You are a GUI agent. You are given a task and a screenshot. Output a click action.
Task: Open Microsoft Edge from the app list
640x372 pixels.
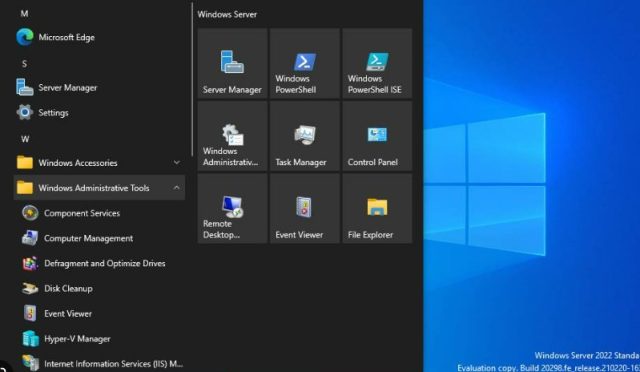pos(99,38)
